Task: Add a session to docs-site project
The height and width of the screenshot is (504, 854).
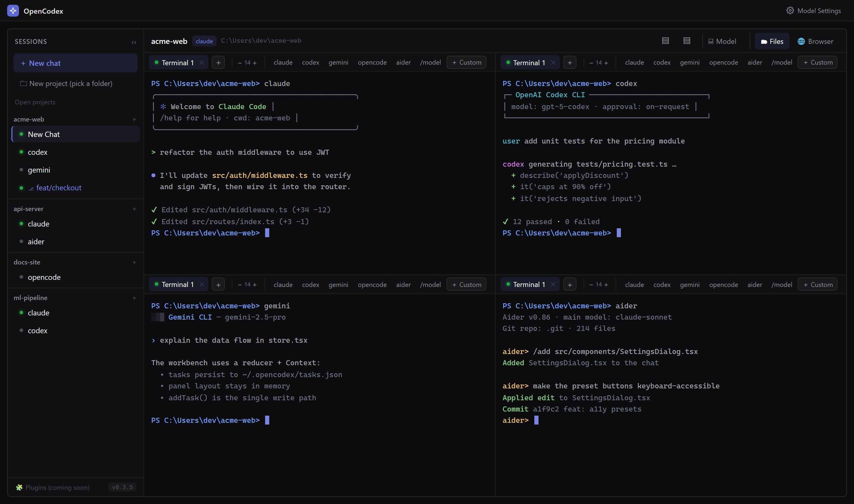Action: point(134,262)
